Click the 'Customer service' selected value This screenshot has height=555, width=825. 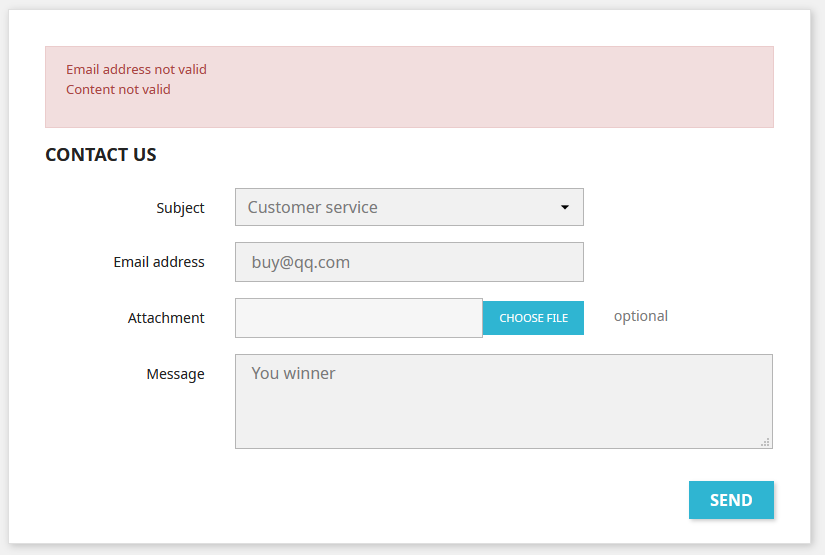click(x=313, y=208)
